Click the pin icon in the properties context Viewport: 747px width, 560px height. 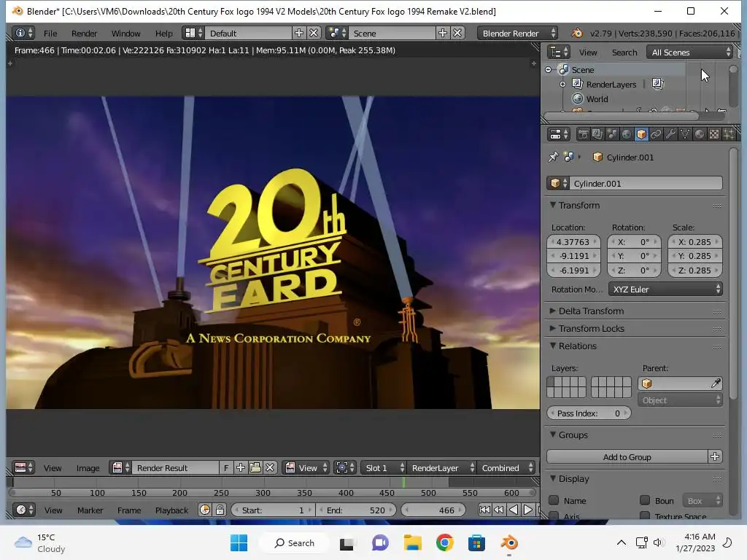[x=553, y=157]
